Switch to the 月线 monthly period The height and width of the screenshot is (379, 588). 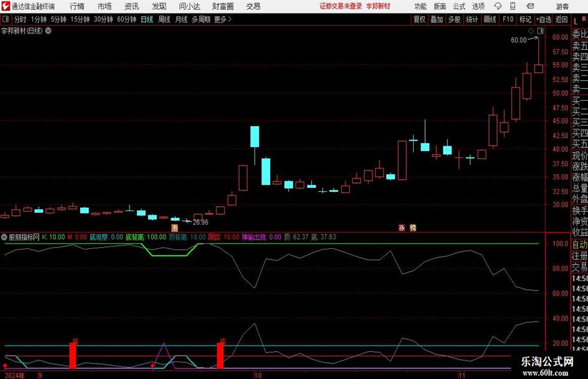(x=182, y=19)
